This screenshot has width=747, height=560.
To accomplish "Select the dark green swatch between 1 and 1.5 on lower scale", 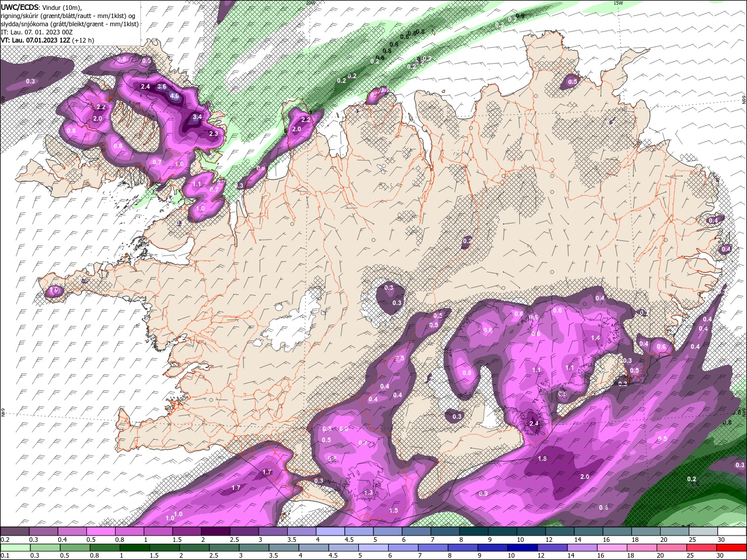I will pos(134,548).
